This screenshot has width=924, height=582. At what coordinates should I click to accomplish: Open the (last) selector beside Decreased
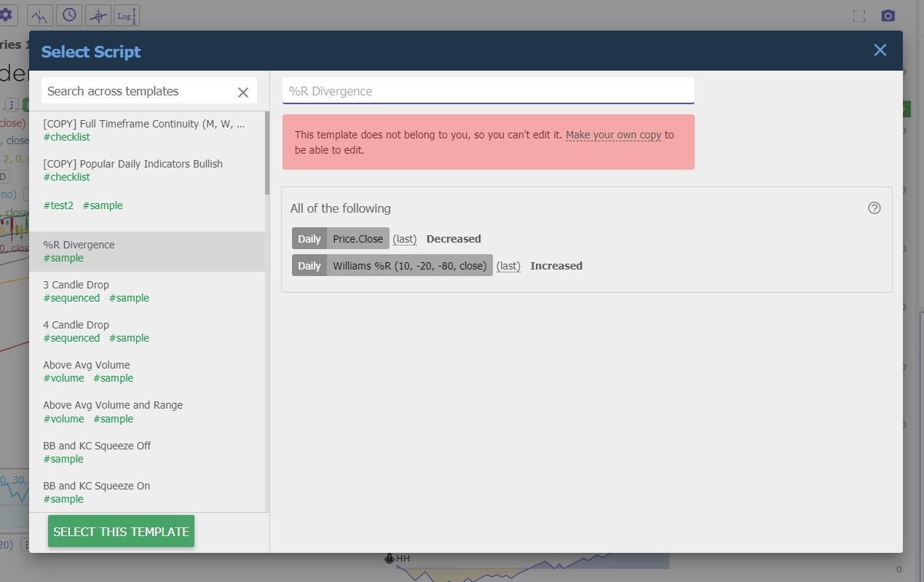404,238
